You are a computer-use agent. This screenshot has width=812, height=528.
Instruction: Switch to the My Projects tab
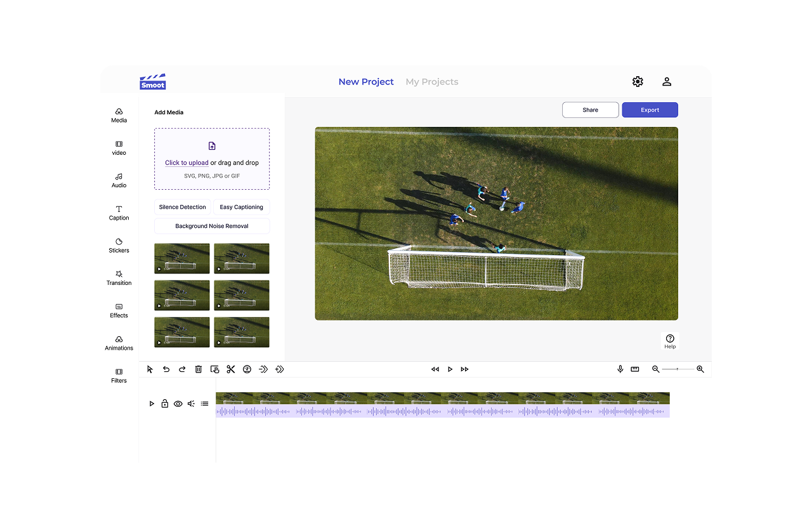[432, 82]
